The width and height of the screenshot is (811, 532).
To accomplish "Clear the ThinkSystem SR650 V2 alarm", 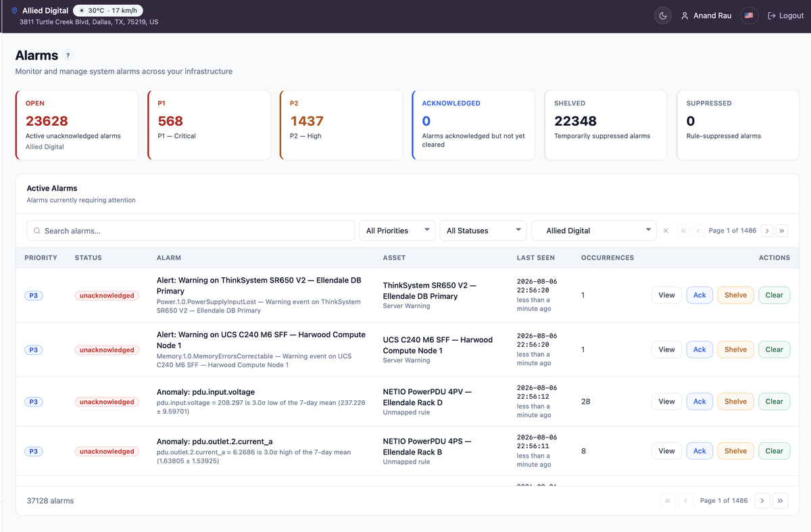I will point(774,295).
